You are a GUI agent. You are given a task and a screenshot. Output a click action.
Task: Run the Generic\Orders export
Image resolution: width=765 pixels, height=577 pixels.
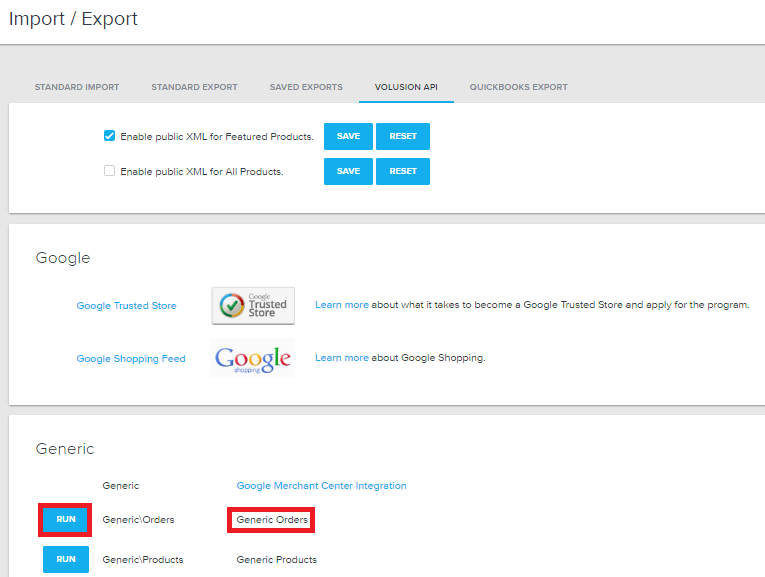click(x=66, y=519)
